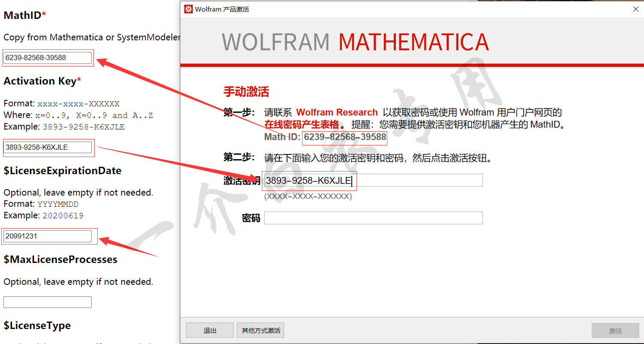Click the Activation Key input on the web form
This screenshot has height=344, width=644.
pyautogui.click(x=48, y=147)
